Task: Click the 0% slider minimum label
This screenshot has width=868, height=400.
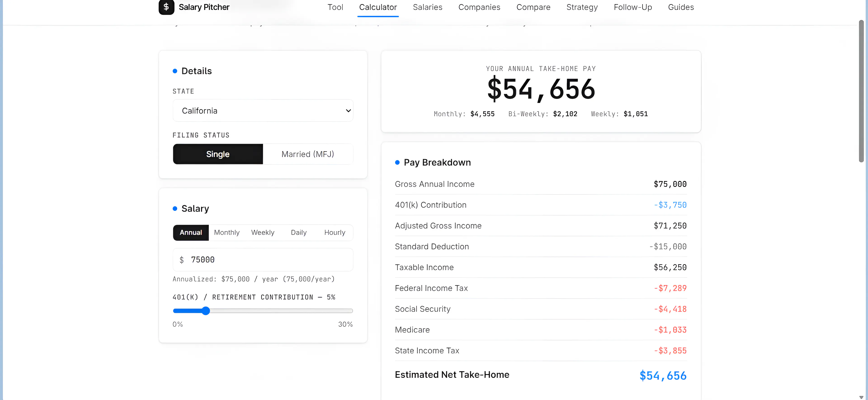Action: pyautogui.click(x=178, y=324)
